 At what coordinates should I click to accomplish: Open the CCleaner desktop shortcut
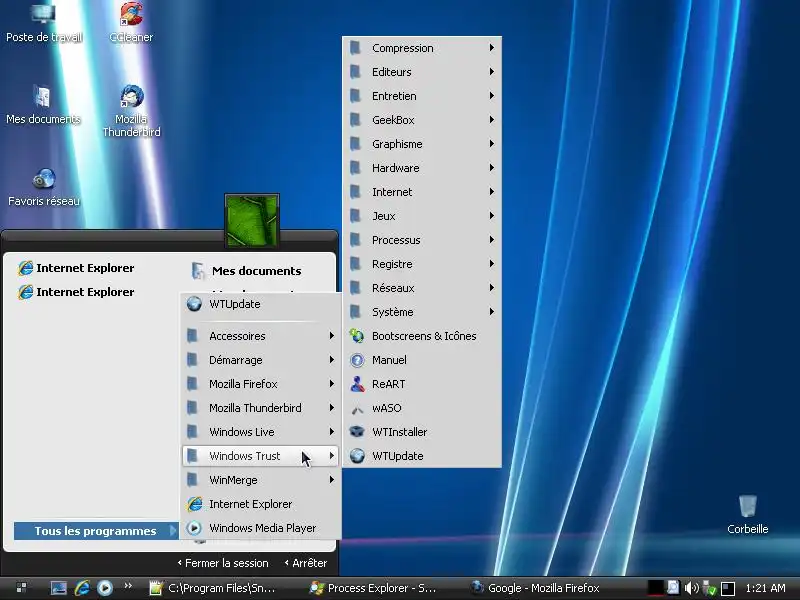pos(131,23)
